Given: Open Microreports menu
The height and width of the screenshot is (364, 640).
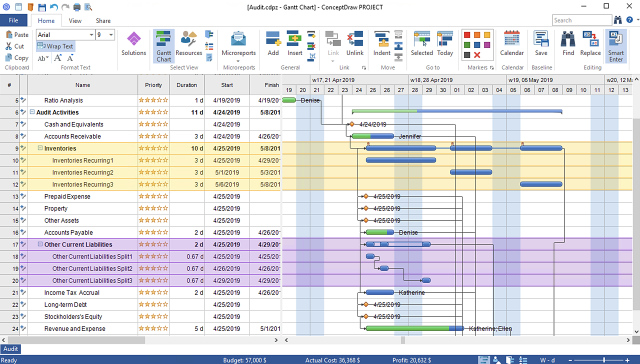Looking at the screenshot, I should point(238,46).
